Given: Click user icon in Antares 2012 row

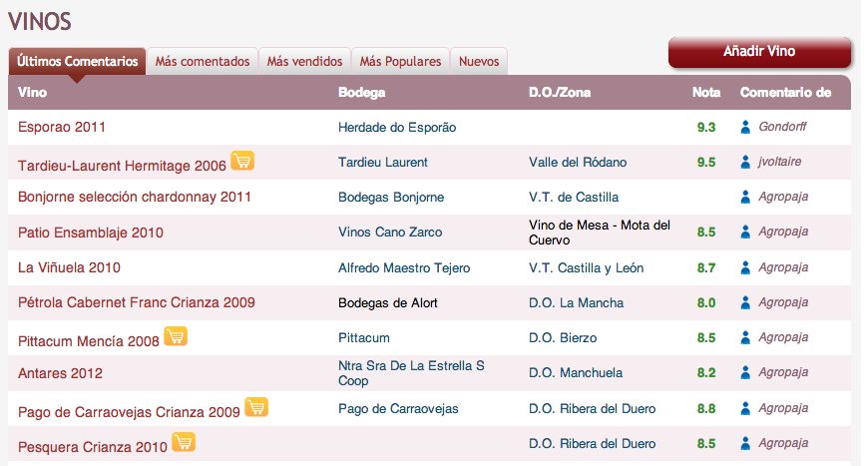Looking at the screenshot, I should [x=745, y=372].
